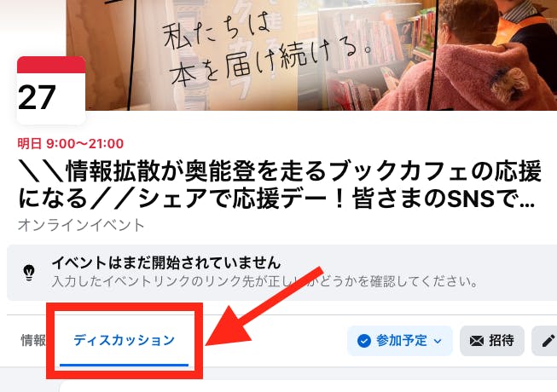Expand the chevron arrow next to 参加予定
Screen dimensions: 557x392
(x=438, y=341)
